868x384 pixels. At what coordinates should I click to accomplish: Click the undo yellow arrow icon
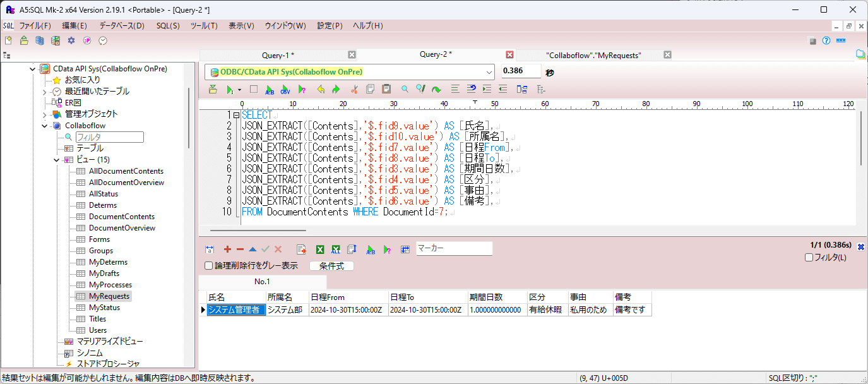click(321, 90)
